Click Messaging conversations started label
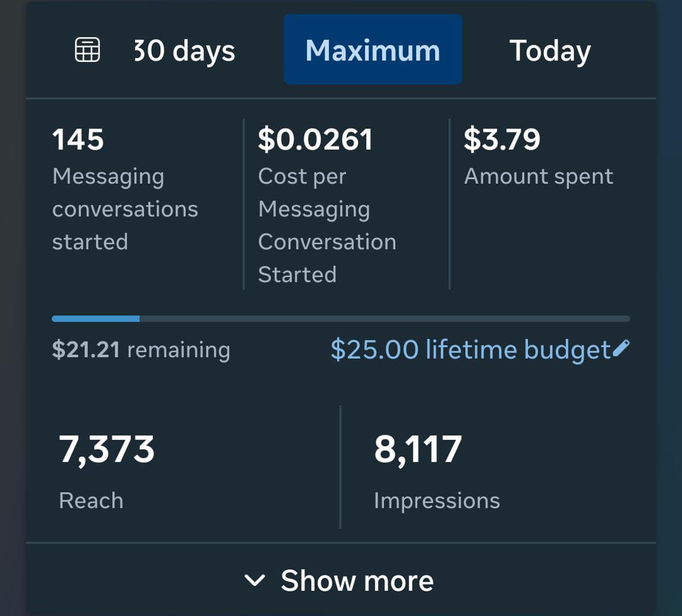 pyautogui.click(x=124, y=209)
